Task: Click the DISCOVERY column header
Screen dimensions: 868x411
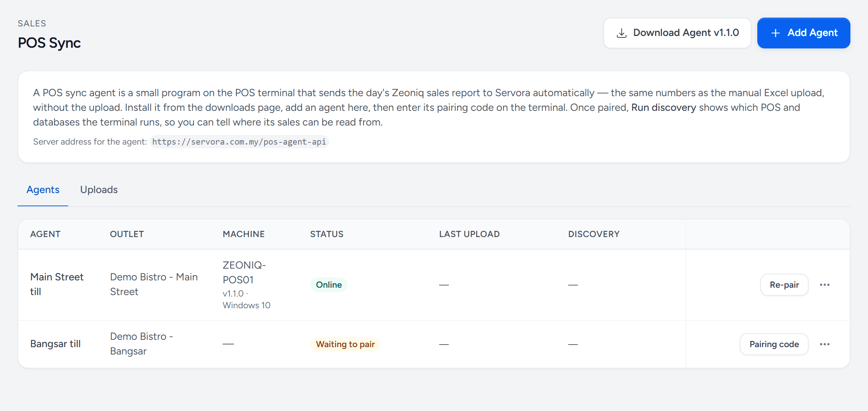Action: point(594,234)
